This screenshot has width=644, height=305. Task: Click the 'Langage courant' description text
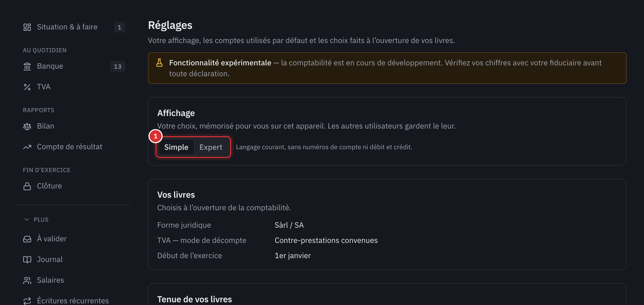tap(324, 147)
